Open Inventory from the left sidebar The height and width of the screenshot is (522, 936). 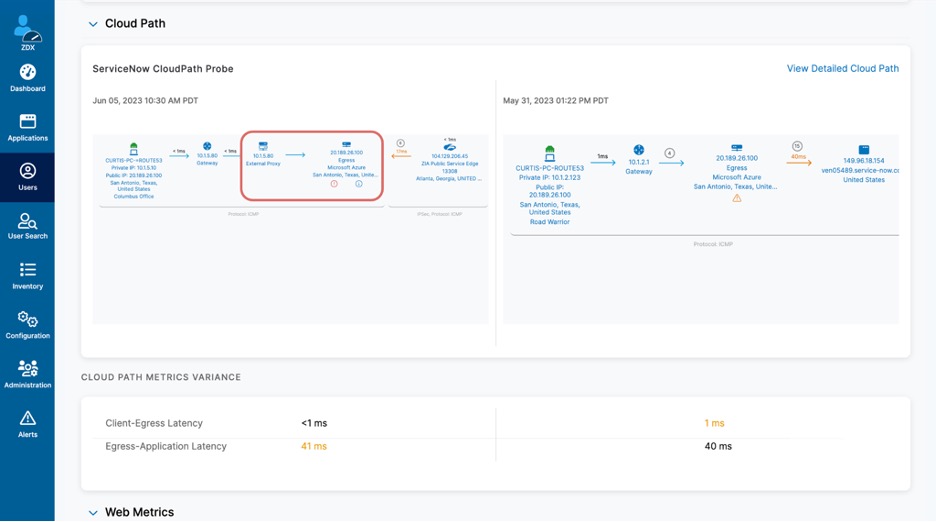coord(27,275)
